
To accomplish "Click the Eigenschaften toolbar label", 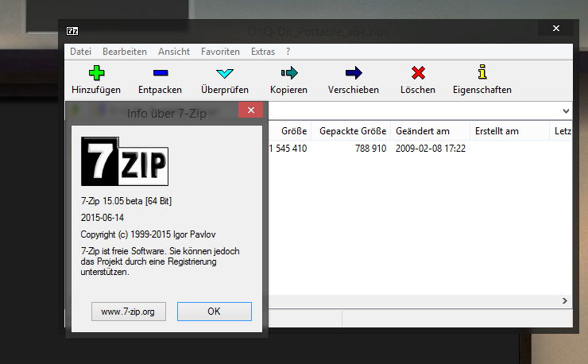I will (482, 90).
